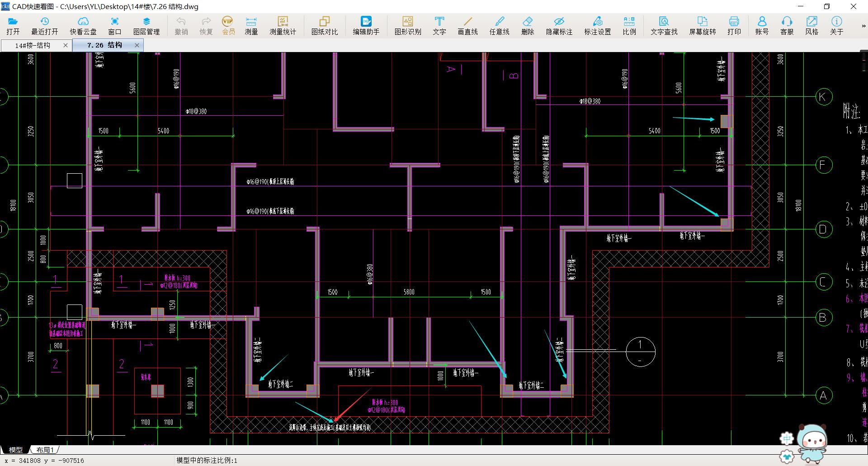
Task: Open 快看云盘 cloud drive
Action: 83,25
